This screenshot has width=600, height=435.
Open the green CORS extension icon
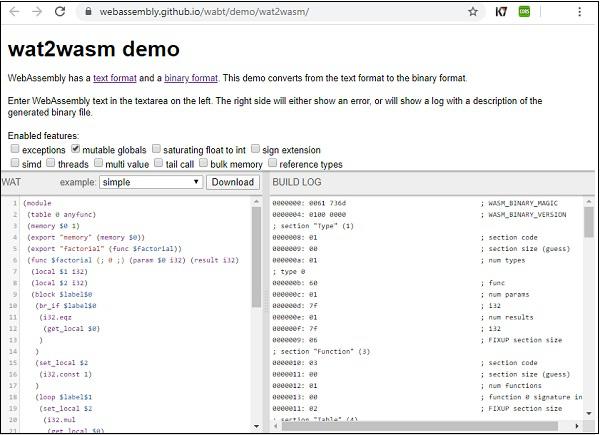(x=524, y=12)
